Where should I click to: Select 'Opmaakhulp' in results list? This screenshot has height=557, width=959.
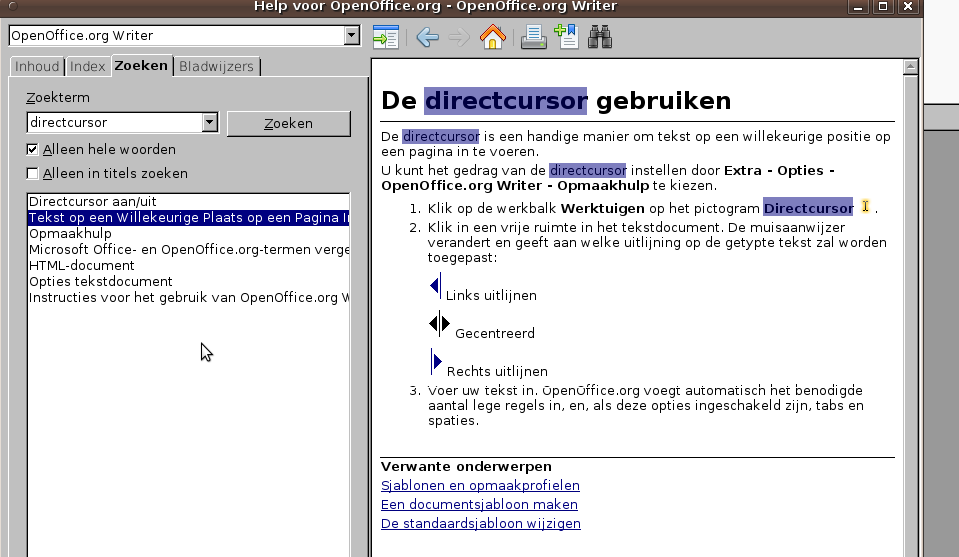[x=70, y=234]
